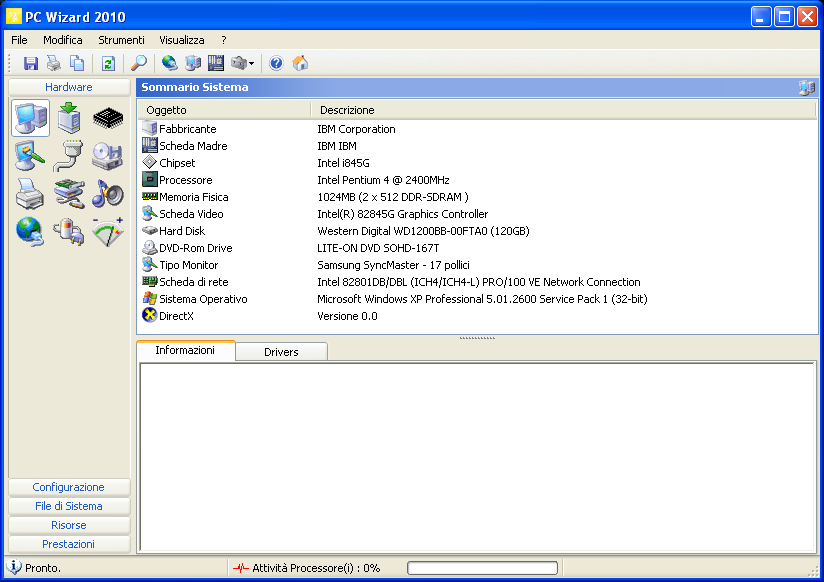Click the icon at right of Sommario Sistema header

coord(806,87)
